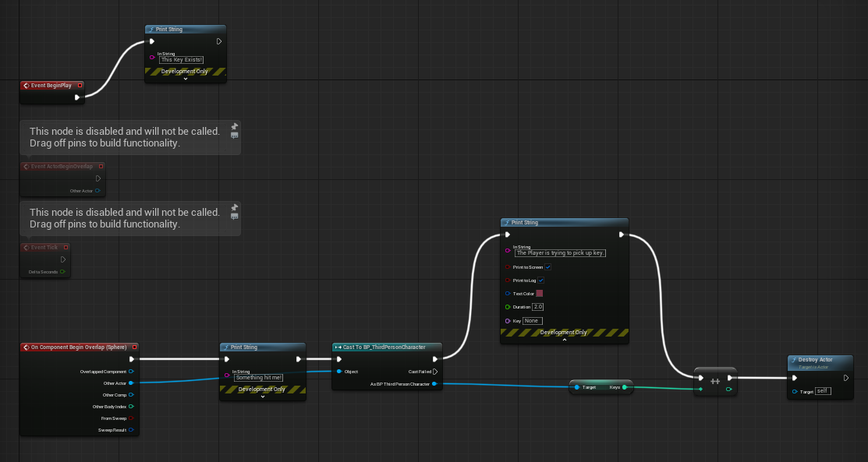
Task: Click Target pin on the Keys getter node
Action: pyautogui.click(x=577, y=387)
